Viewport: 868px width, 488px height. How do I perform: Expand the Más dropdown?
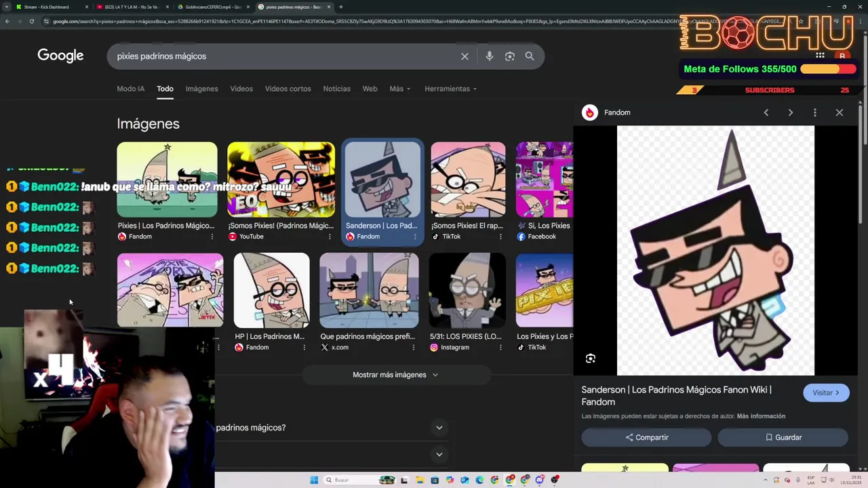coord(400,89)
